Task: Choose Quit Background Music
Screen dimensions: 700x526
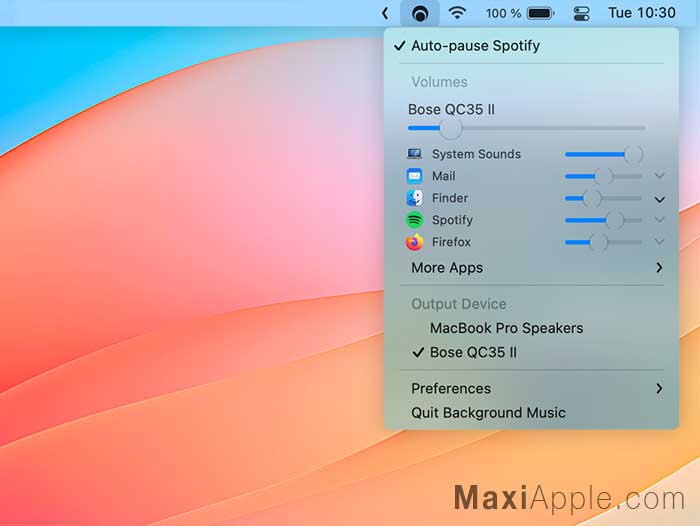Action: 531,413
